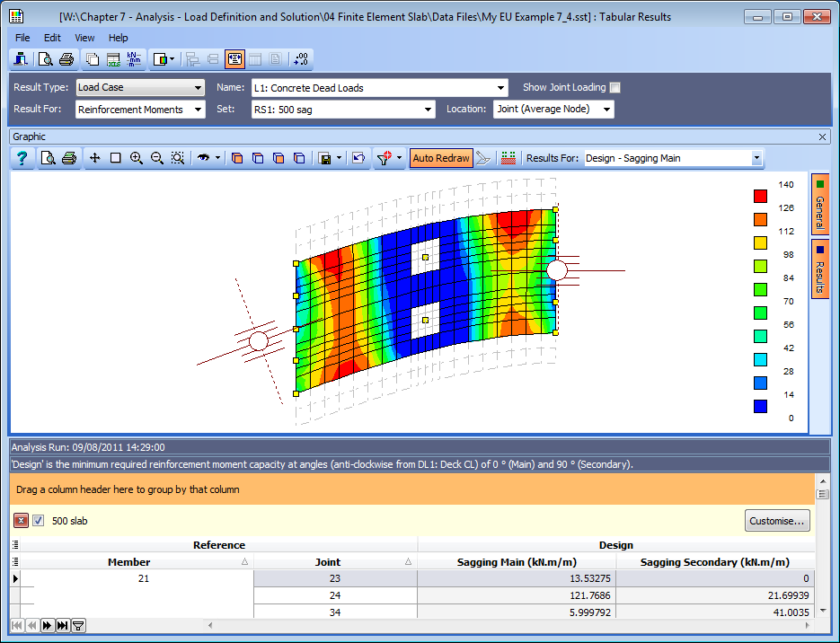This screenshot has width=840, height=643.
Task: Open print preview from the top toolbar
Action: click(x=46, y=59)
